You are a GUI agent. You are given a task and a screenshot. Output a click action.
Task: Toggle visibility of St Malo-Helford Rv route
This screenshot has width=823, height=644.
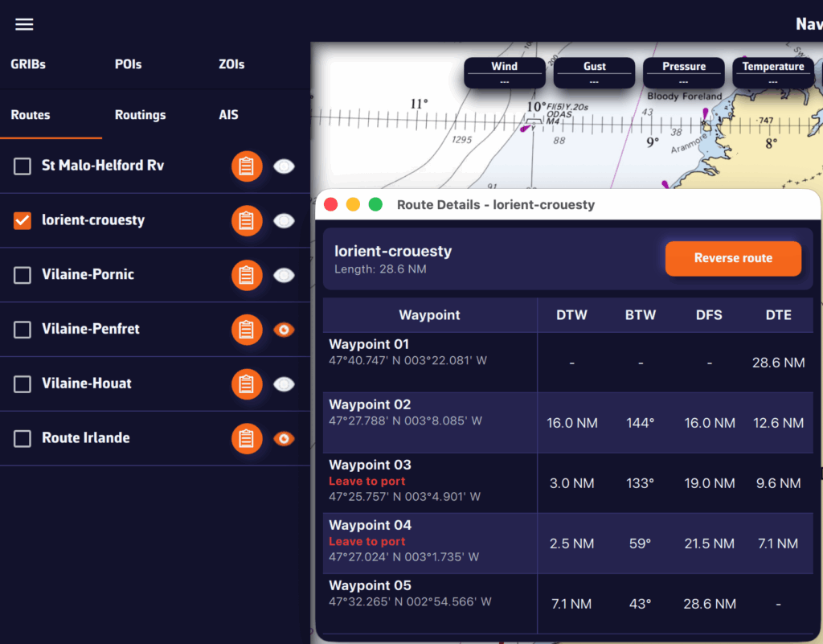(x=284, y=166)
